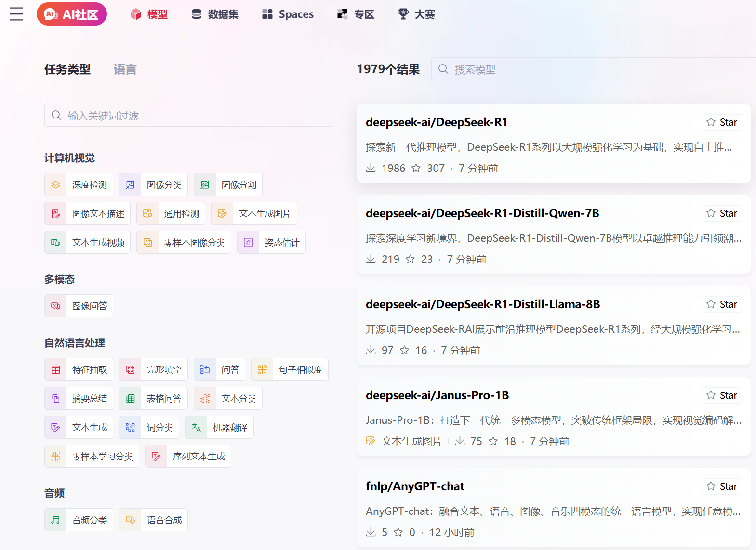The image size is (756, 550).
Task: Toggle the 图像问答 multimodal filter
Action: 79,306
